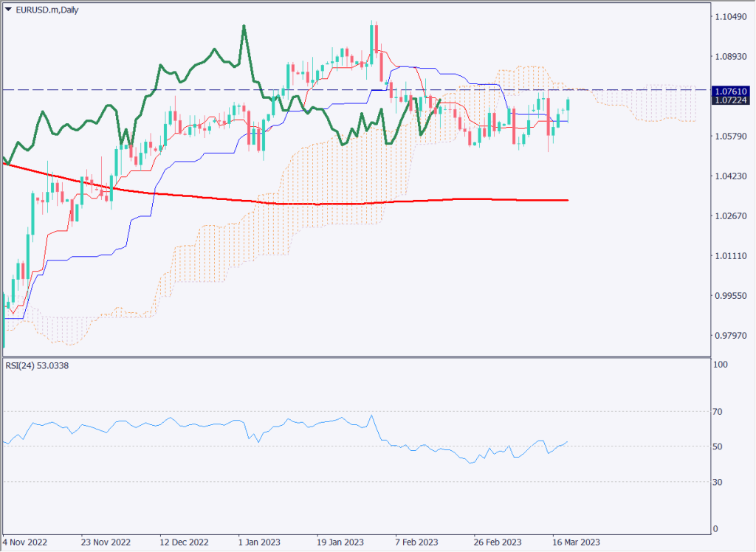Select the 1.07224 current price label

pyautogui.click(x=730, y=100)
